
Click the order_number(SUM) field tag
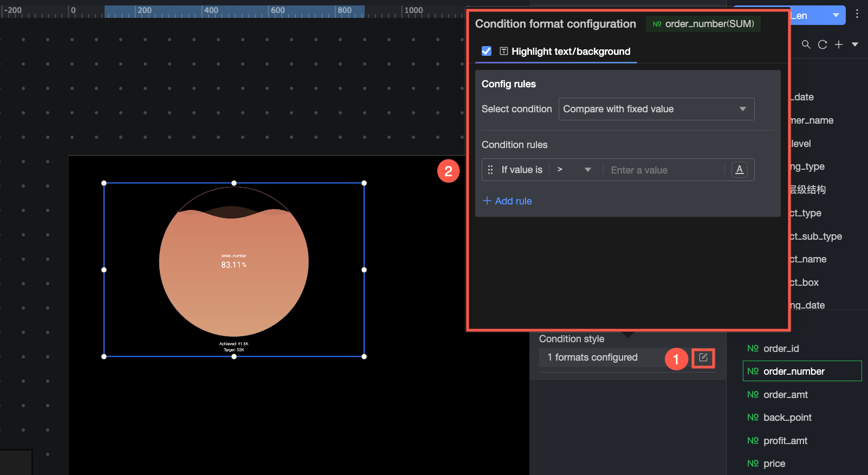(703, 24)
